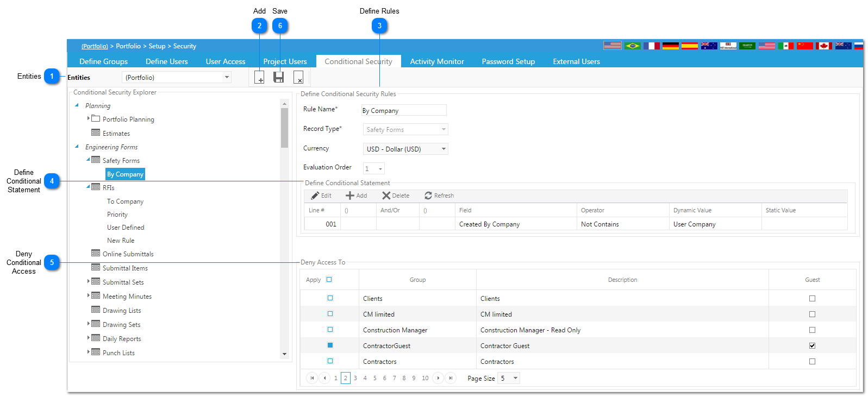
Task: Switch language using the France flag
Action: pyautogui.click(x=651, y=46)
